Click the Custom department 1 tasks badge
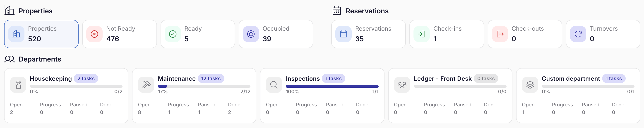Screen dimensions: 644x128 pos(613,79)
